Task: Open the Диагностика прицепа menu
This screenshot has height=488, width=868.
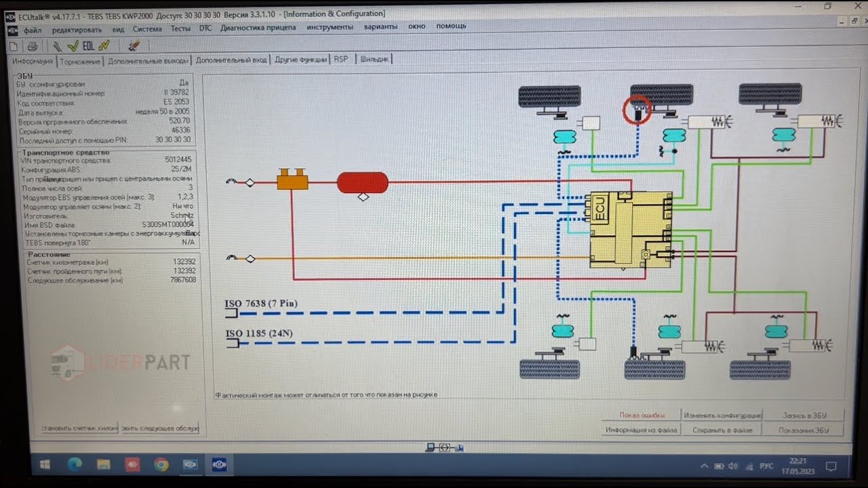Action: point(258,28)
